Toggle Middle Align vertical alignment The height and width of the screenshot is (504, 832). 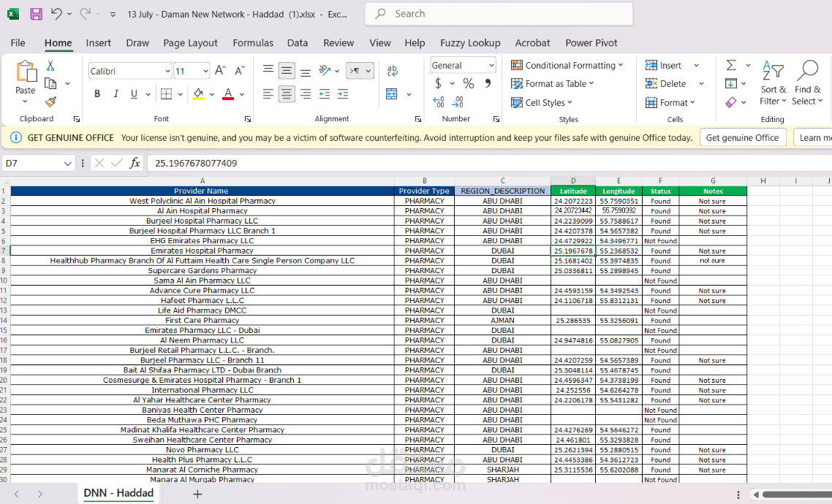pos(287,70)
